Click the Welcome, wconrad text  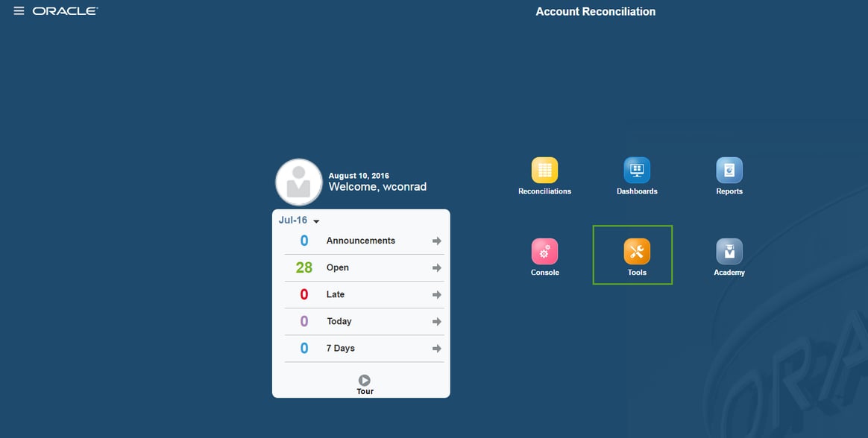coord(377,187)
